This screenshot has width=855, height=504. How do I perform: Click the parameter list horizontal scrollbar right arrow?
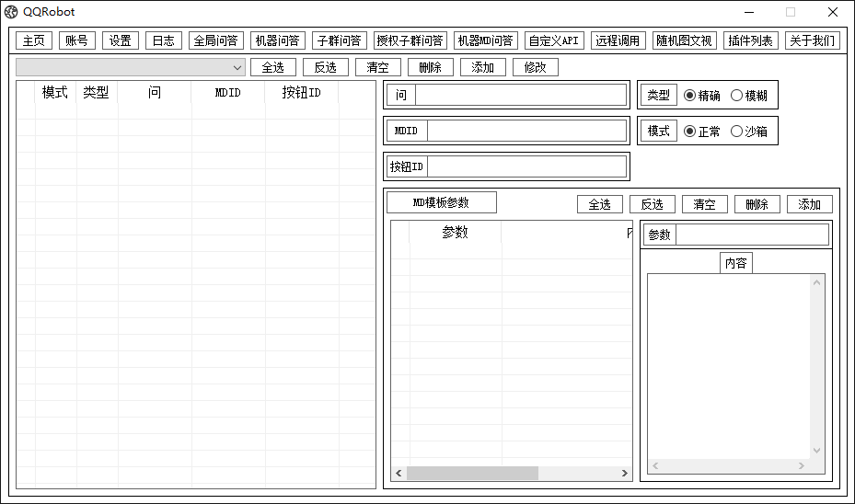pos(625,474)
